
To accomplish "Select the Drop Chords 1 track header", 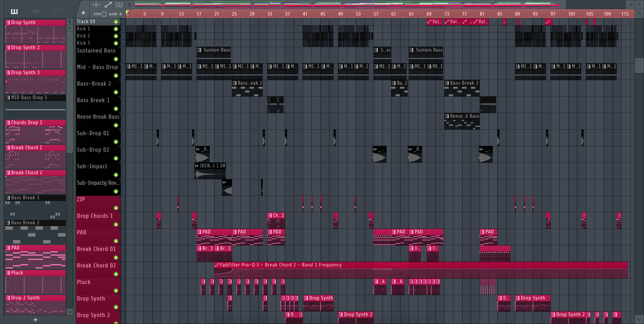I will pyautogui.click(x=98, y=220).
